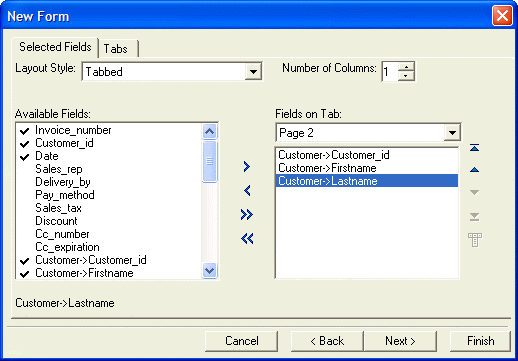This screenshot has height=361, width=518.
Task: Toggle checkmark on Customer->Firstname available field
Action: click(24, 274)
